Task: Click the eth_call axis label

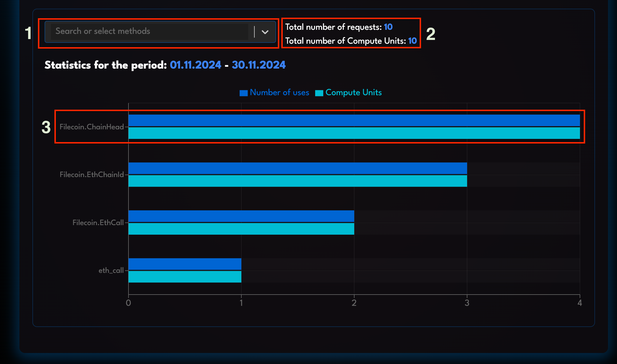Action: pos(111,270)
